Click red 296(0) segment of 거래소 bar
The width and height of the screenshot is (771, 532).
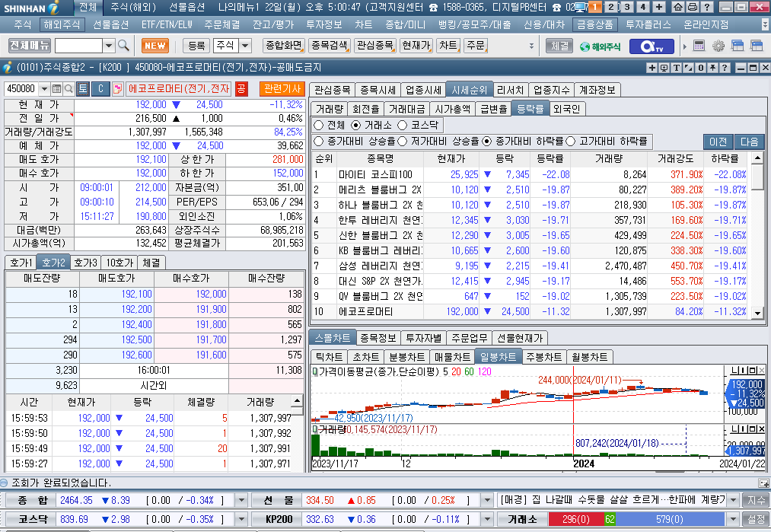576,519
